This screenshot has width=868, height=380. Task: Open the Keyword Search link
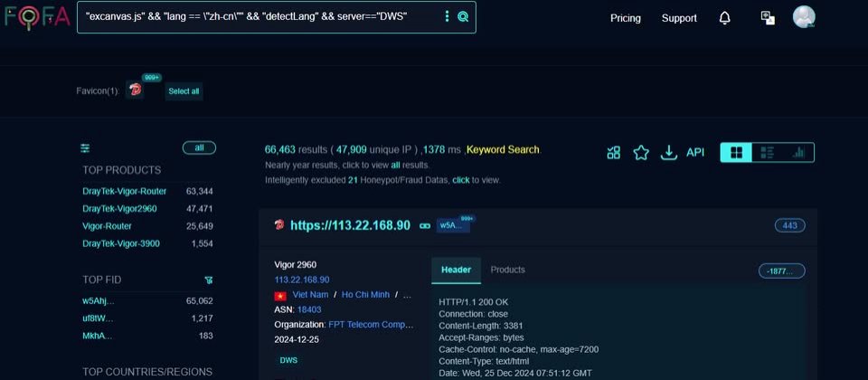(504, 149)
